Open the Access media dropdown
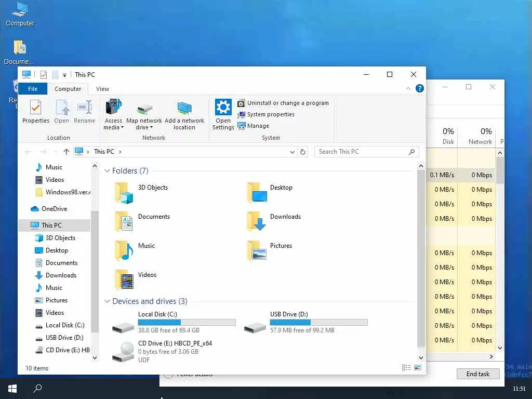The height and width of the screenshot is (399, 532). [113, 114]
